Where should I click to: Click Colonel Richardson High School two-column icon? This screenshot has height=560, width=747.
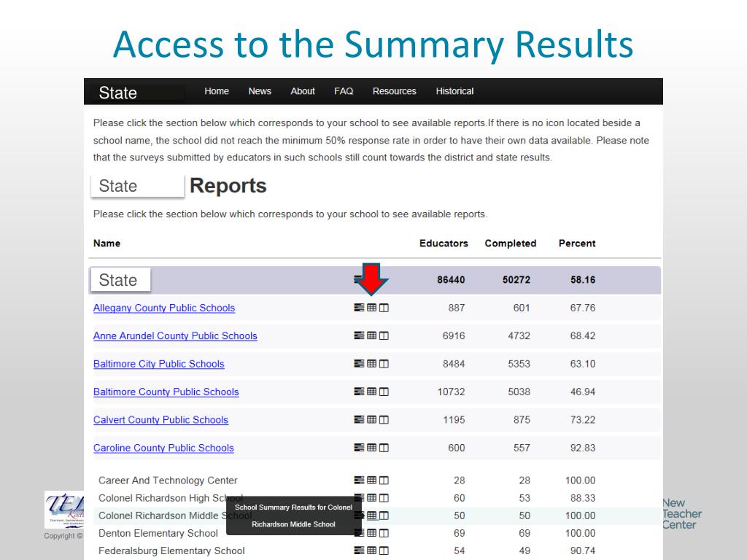(x=384, y=498)
